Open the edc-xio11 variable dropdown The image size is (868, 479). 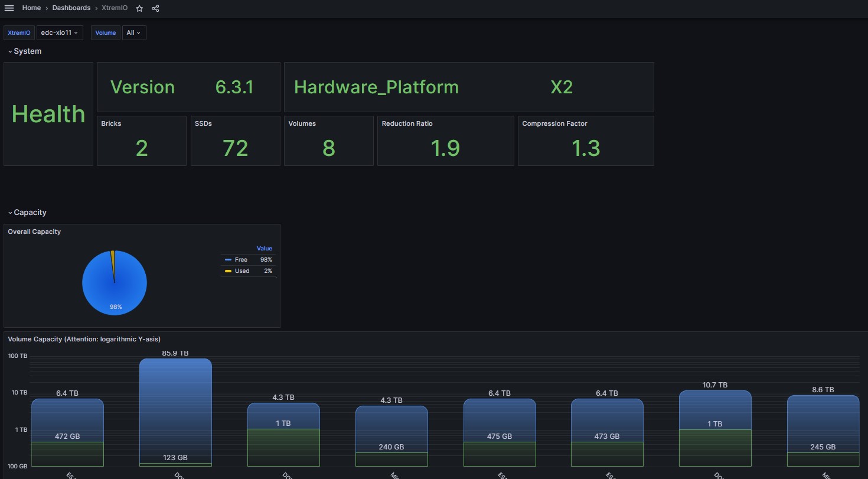(60, 33)
